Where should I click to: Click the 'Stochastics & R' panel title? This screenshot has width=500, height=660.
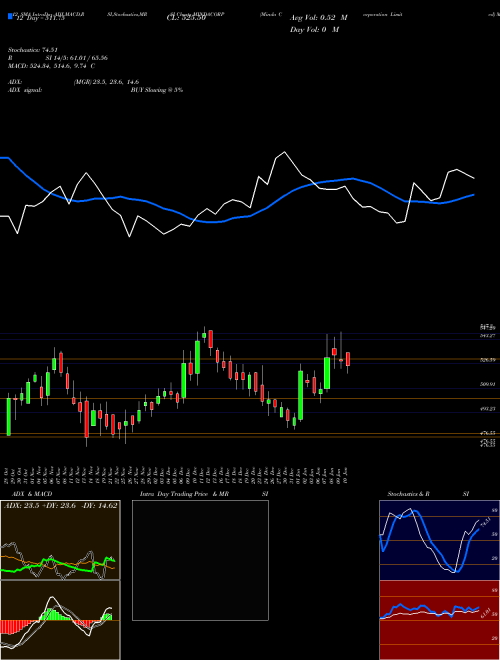(x=409, y=494)
